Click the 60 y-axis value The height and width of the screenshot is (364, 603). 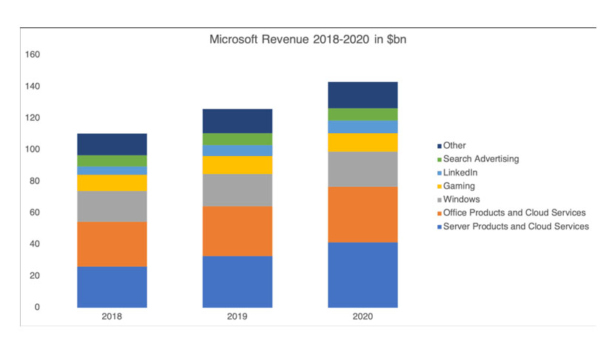pos(35,212)
